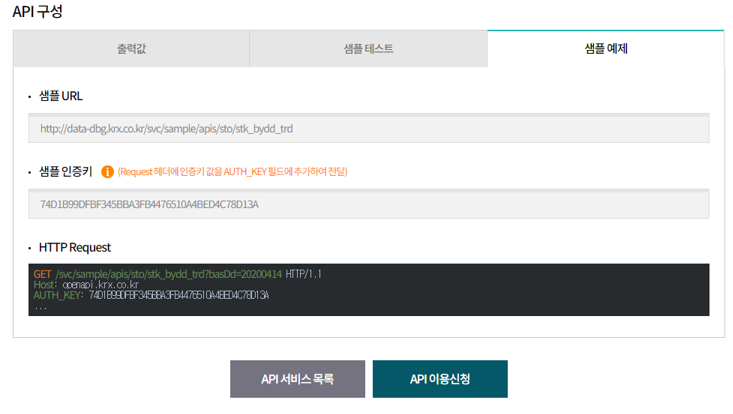Click the 샘플 URL field
The height and width of the screenshot is (414, 733).
[369, 128]
